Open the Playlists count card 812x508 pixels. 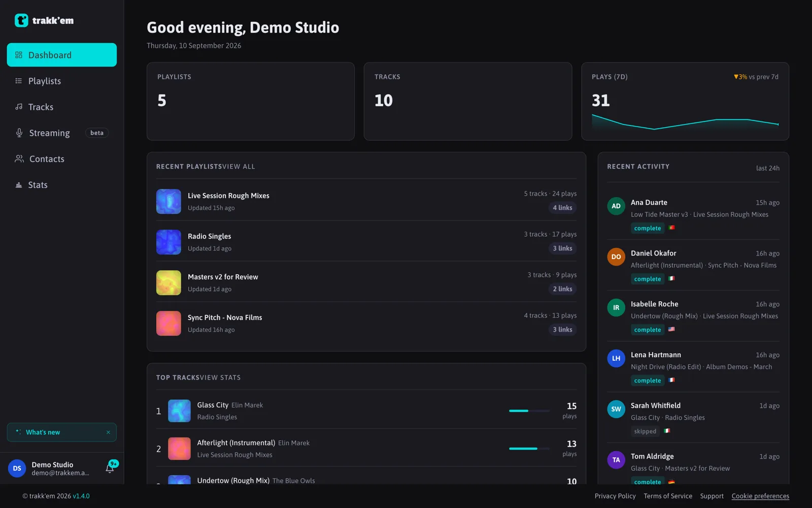[x=251, y=102]
